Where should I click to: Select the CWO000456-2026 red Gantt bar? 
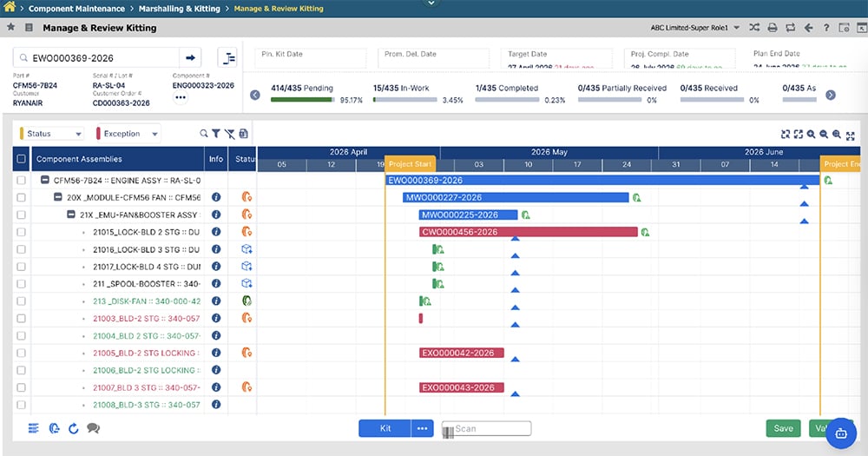pyautogui.click(x=529, y=232)
